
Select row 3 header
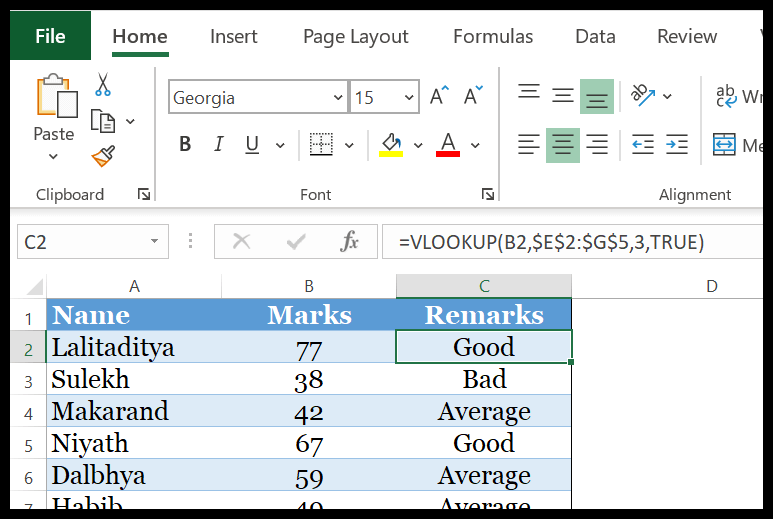28,380
